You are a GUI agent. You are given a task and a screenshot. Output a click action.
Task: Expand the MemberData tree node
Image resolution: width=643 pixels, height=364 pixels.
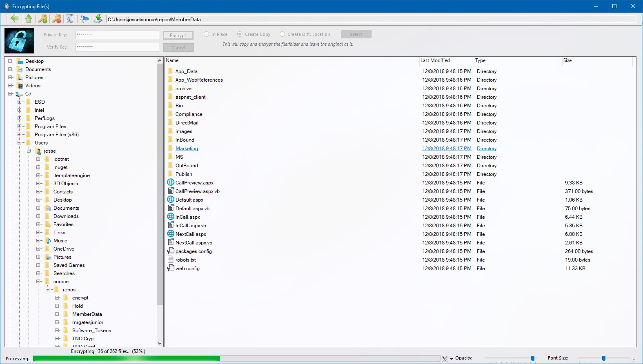coord(57,314)
